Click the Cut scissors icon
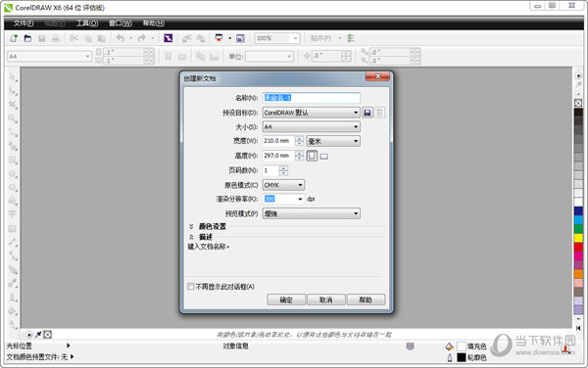 [73, 38]
